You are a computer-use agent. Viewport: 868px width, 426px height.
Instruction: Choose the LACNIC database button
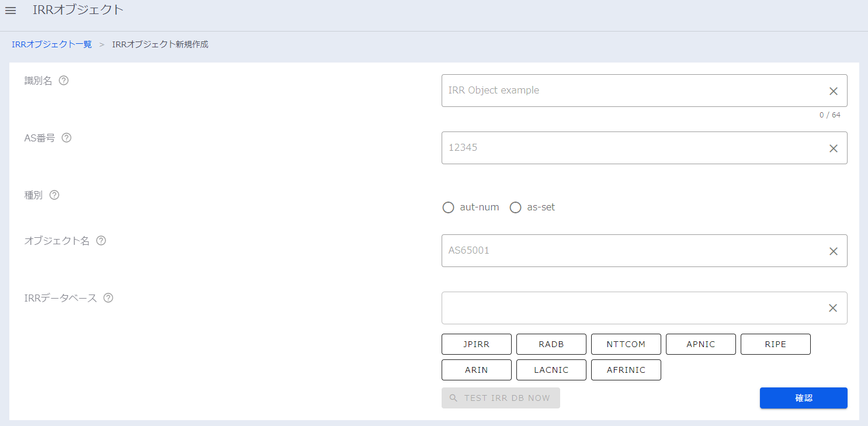pos(551,370)
